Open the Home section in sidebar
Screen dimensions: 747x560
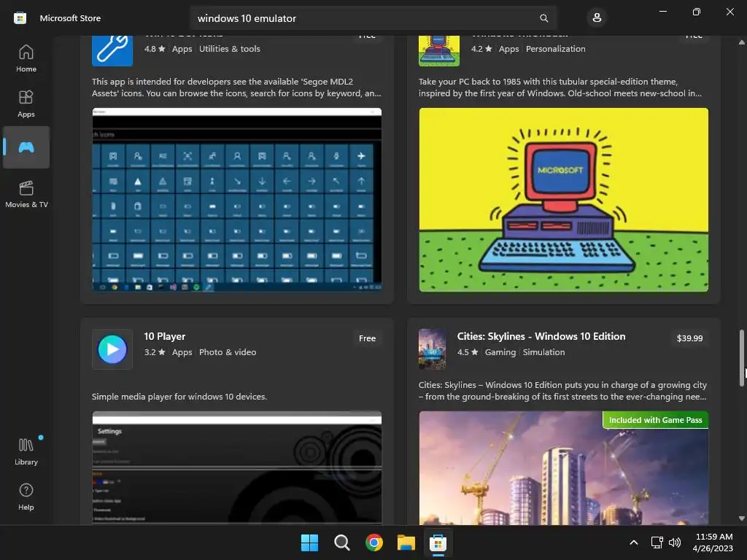pyautogui.click(x=26, y=58)
